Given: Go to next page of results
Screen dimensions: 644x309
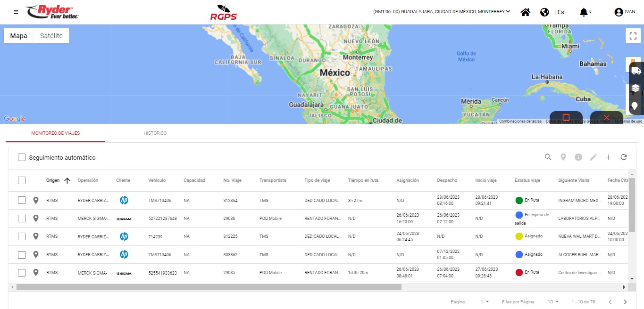Looking at the screenshot, I should click(625, 301).
